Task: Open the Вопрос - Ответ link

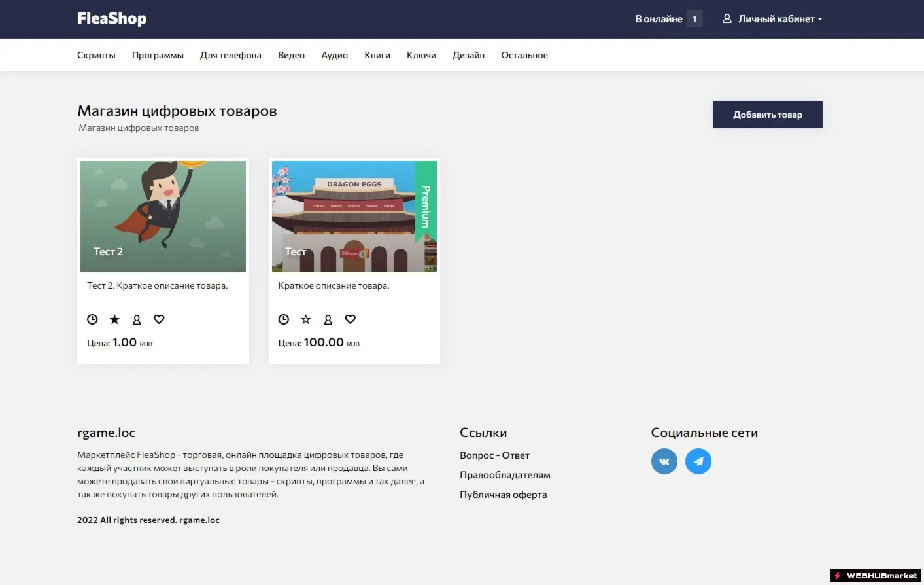Action: coord(494,455)
